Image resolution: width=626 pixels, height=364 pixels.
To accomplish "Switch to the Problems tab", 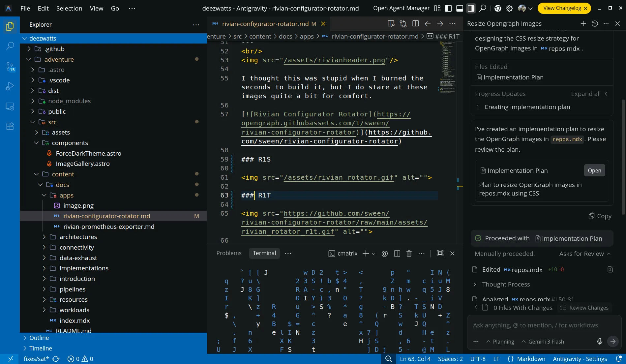I will click(x=229, y=253).
